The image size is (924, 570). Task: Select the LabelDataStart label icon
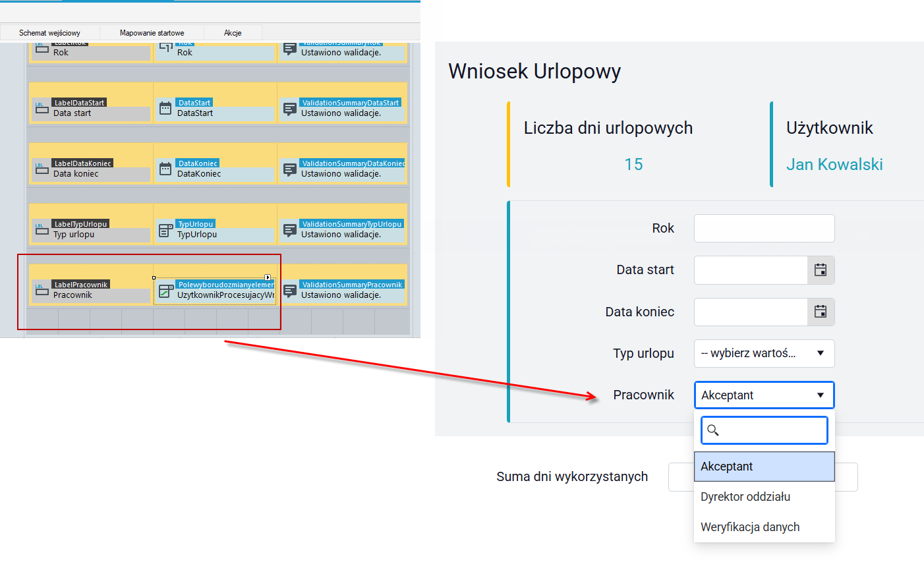(42, 109)
